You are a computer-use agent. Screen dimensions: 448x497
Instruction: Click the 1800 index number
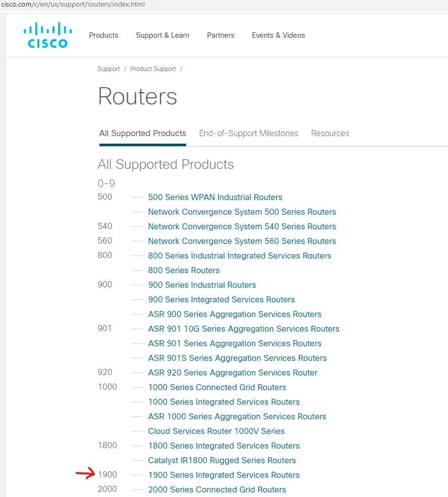pyautogui.click(x=107, y=446)
